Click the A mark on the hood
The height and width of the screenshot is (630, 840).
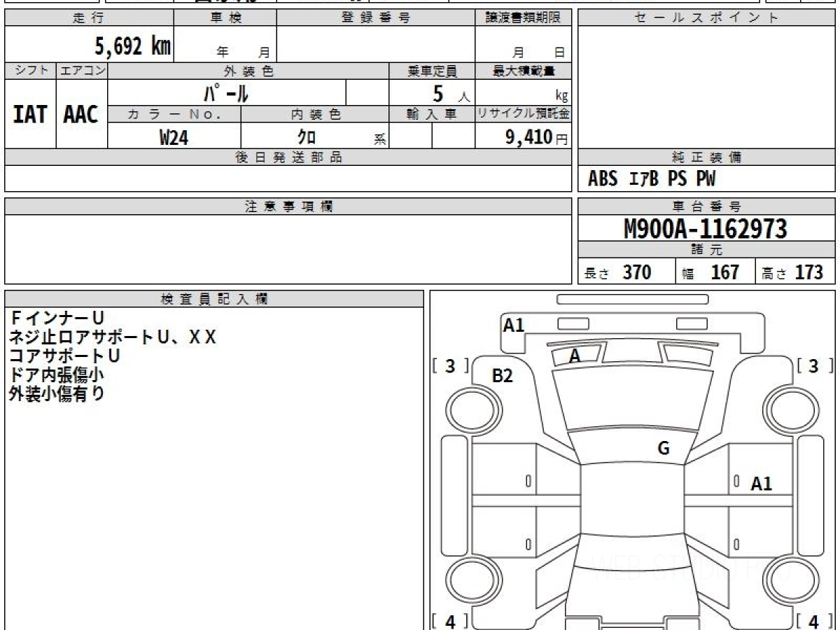(x=575, y=356)
